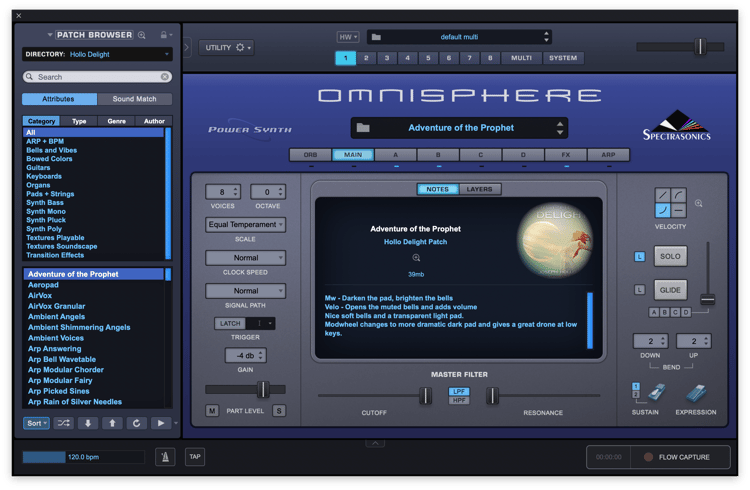This screenshot has width=750, height=490.
Task: Open the LAYERS tab
Action: (x=479, y=189)
